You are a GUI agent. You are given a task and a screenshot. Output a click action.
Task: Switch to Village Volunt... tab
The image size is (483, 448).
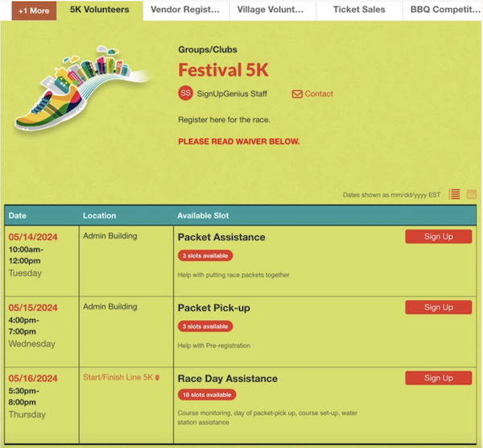point(271,10)
